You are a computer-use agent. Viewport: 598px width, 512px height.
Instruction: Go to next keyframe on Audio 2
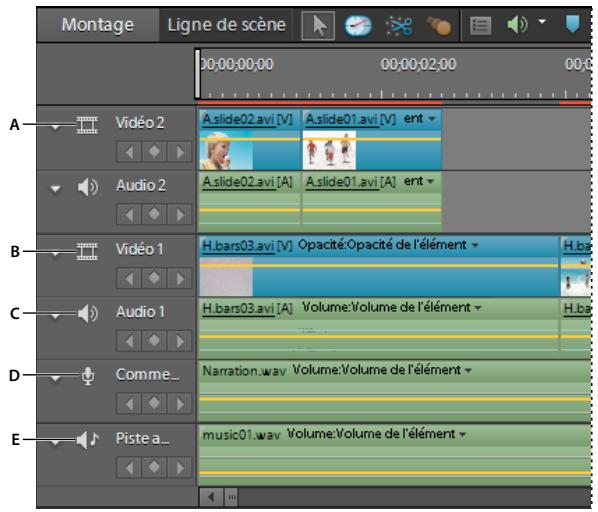click(179, 215)
